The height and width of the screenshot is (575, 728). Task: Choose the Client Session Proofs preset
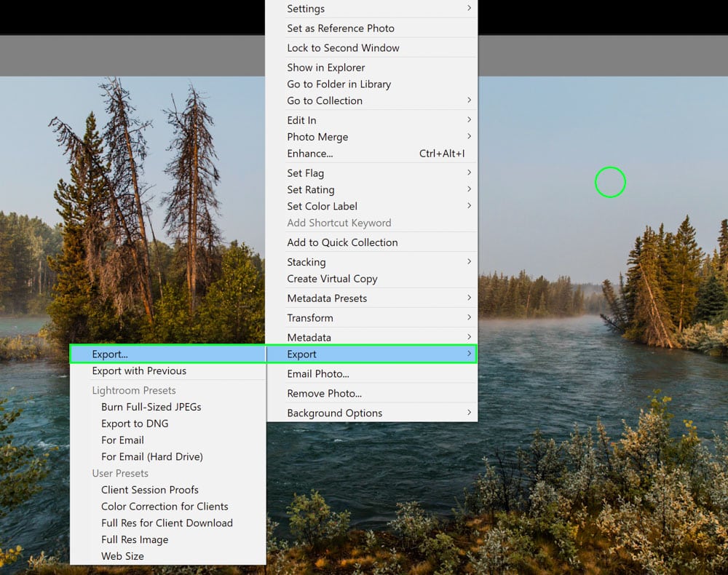(168, 490)
